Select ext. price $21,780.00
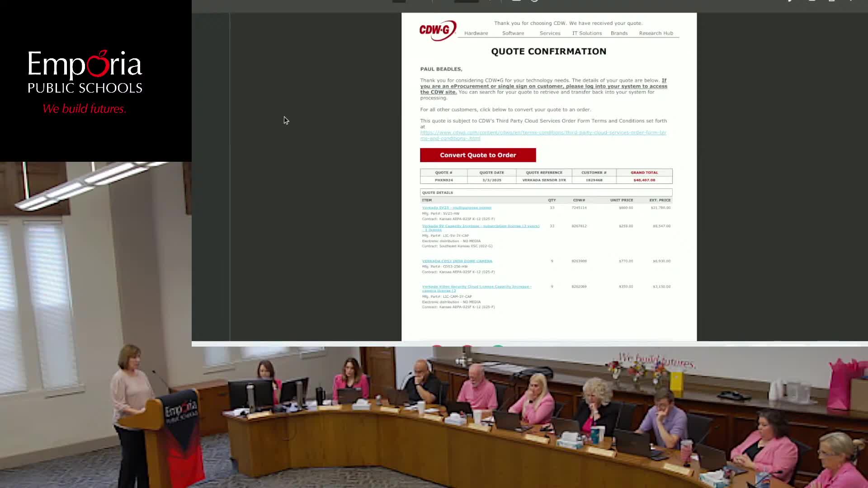 pyautogui.click(x=660, y=207)
